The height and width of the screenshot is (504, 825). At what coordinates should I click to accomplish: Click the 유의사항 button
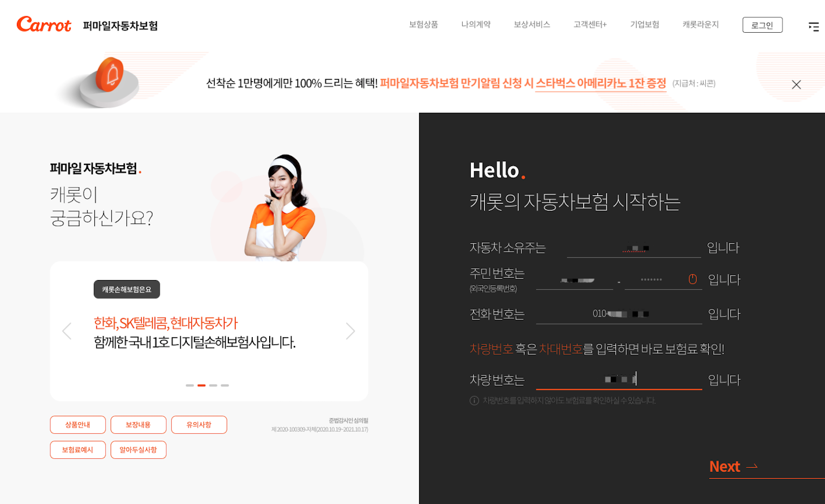coord(199,424)
